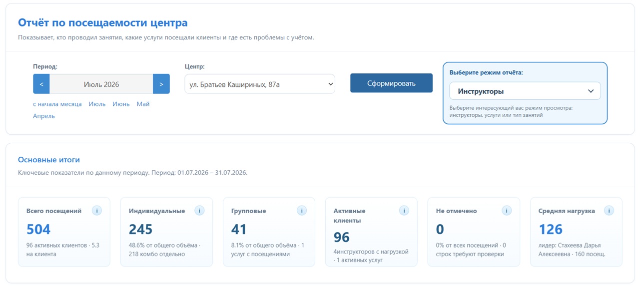Image resolution: width=644 pixels, height=290 pixels.
Task: Click the '96 активных клиентов · 5.3' text
Action: 63,246
